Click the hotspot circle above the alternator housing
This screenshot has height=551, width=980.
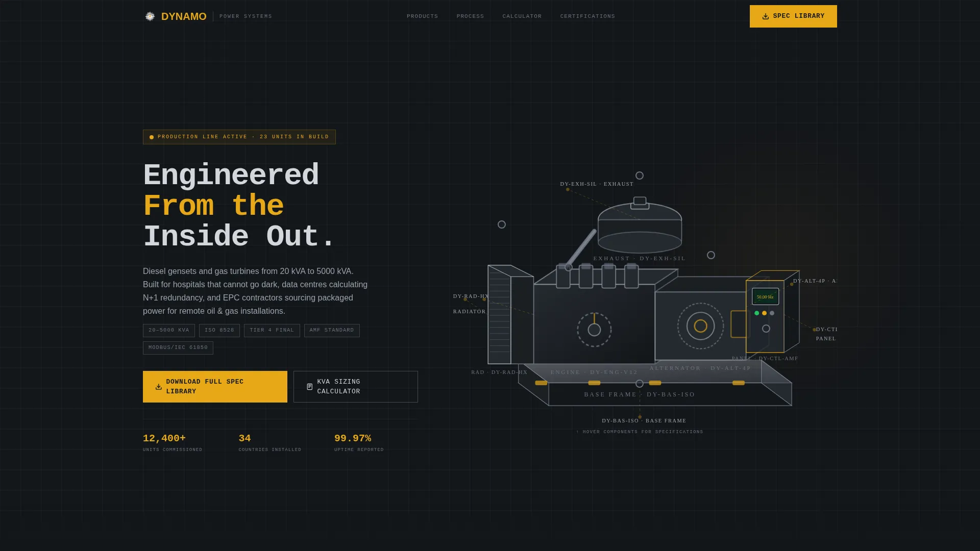click(x=710, y=255)
